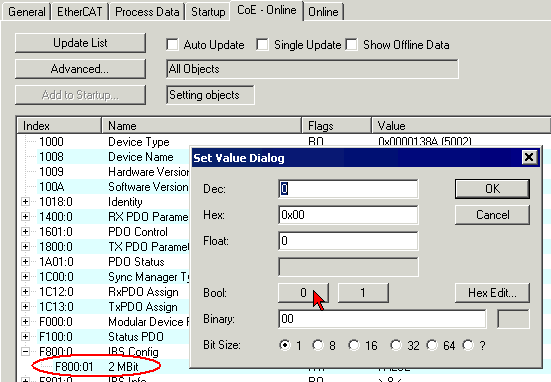This screenshot has height=382, width=551.
Task: Open the Hex Edit... button
Action: 492,293
